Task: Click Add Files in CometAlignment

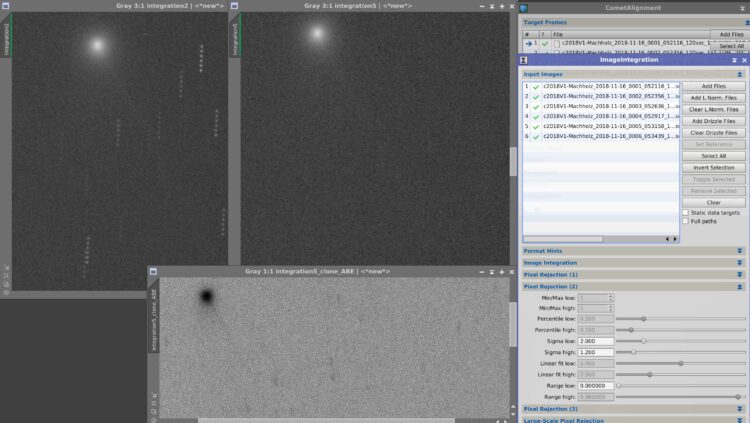Action: [731, 34]
